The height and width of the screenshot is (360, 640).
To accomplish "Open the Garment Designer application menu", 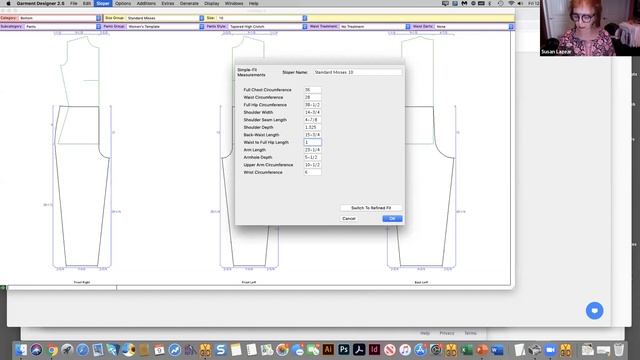I will [x=40, y=3].
